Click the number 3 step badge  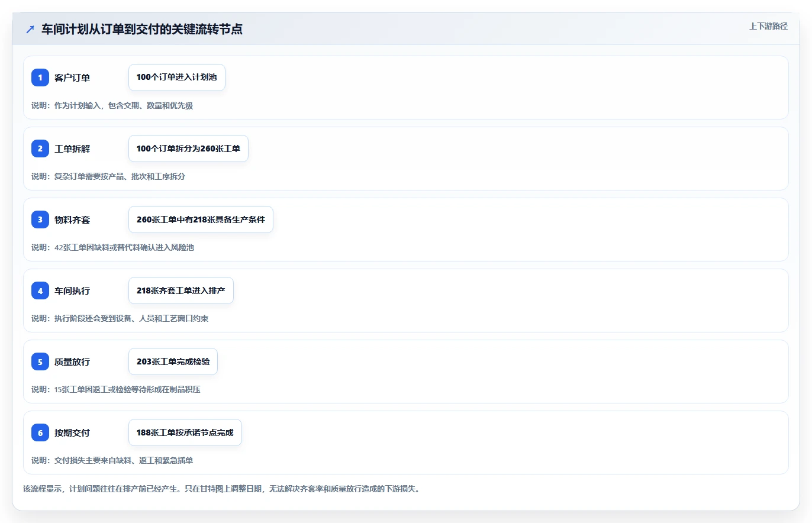pyautogui.click(x=40, y=219)
